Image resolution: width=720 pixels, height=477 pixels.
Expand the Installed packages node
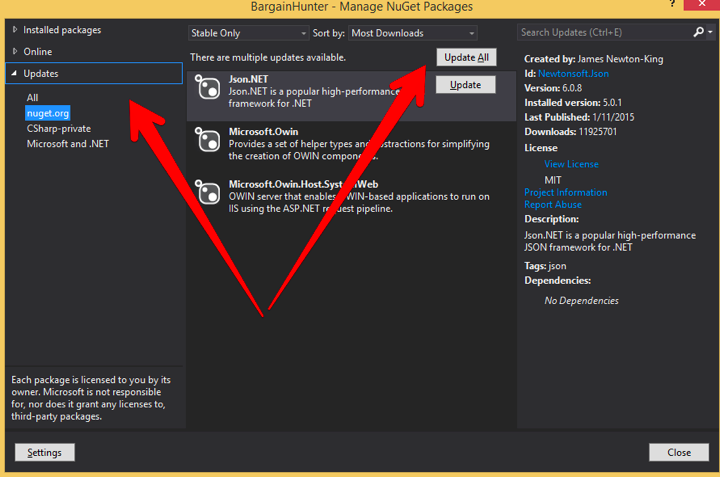(15, 29)
